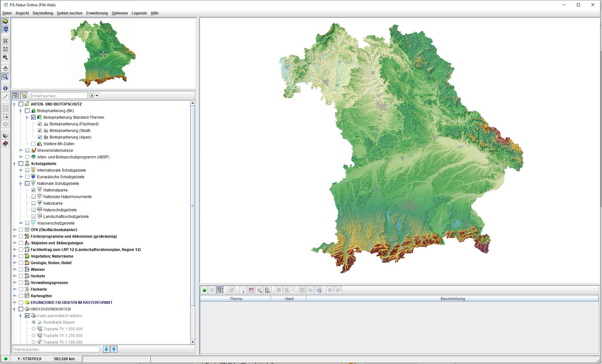Click the boxed magnifier with X in results toolbar
This screenshot has height=364, width=602.
click(x=268, y=290)
